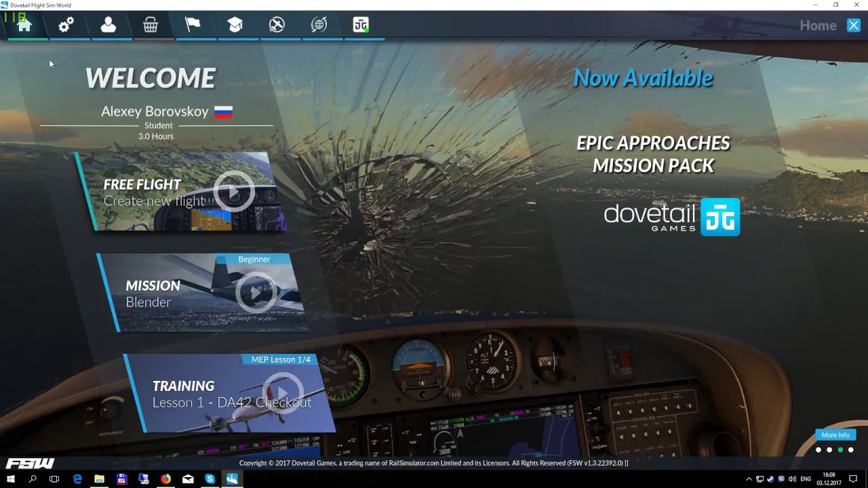The width and height of the screenshot is (868, 488).
Task: Switch ENG input language
Action: click(x=806, y=479)
